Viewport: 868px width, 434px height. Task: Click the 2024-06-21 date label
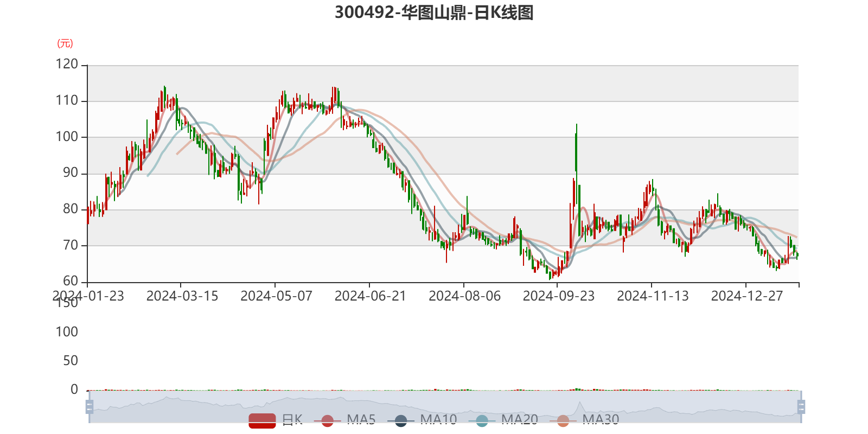tap(371, 296)
